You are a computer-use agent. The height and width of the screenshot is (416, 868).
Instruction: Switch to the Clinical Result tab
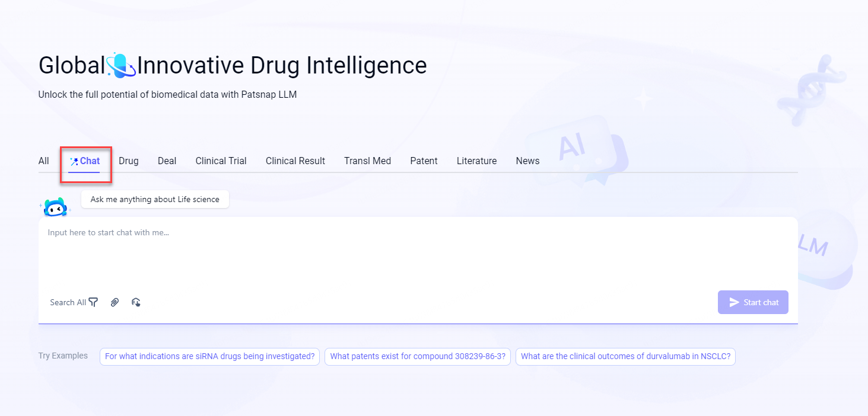295,161
